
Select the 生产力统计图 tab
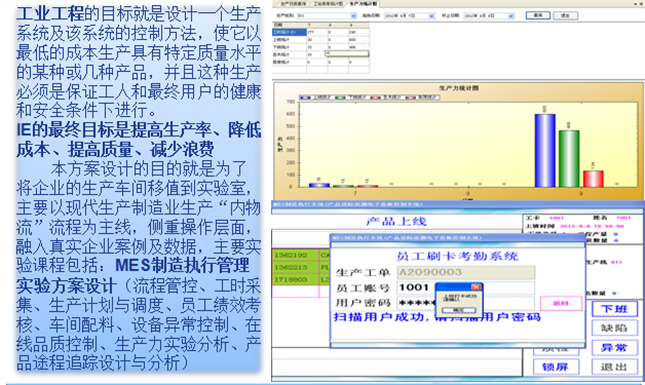tap(363, 4)
